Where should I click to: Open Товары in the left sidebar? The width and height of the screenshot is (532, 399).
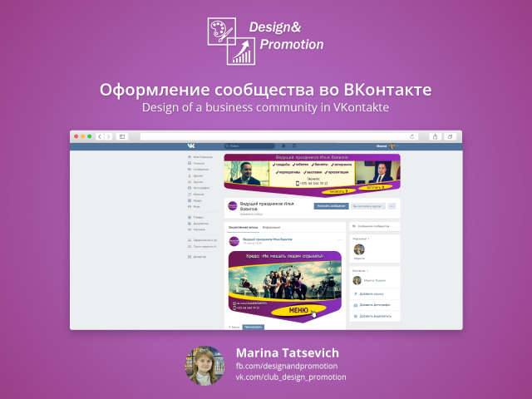point(196,217)
